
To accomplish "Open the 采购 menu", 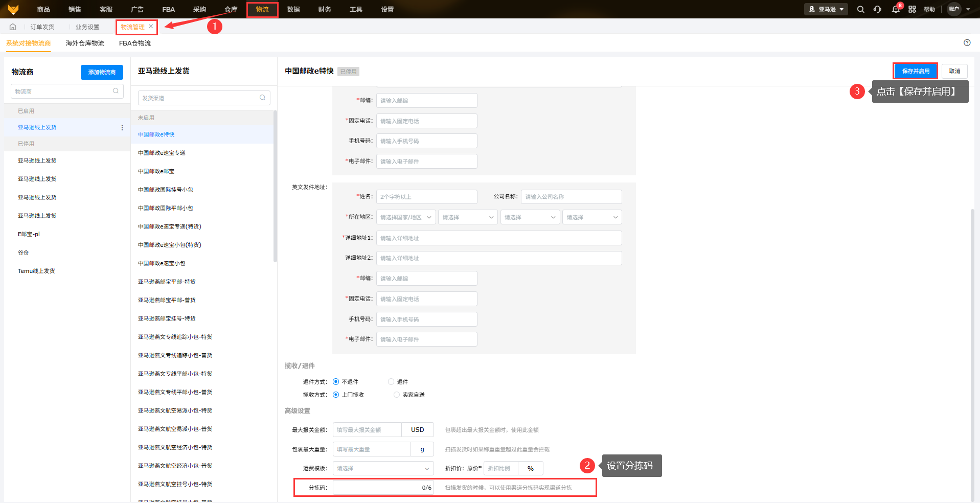I will pyautogui.click(x=199, y=9).
